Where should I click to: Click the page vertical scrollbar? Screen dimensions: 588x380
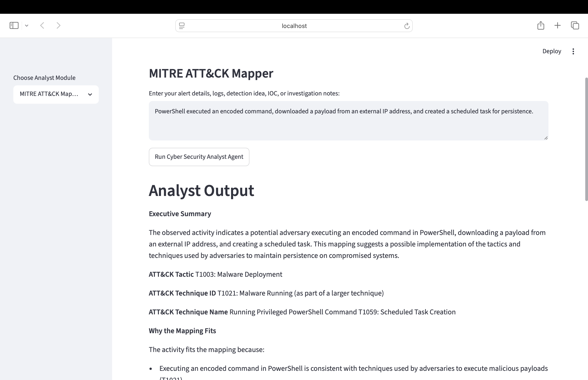tap(586, 140)
